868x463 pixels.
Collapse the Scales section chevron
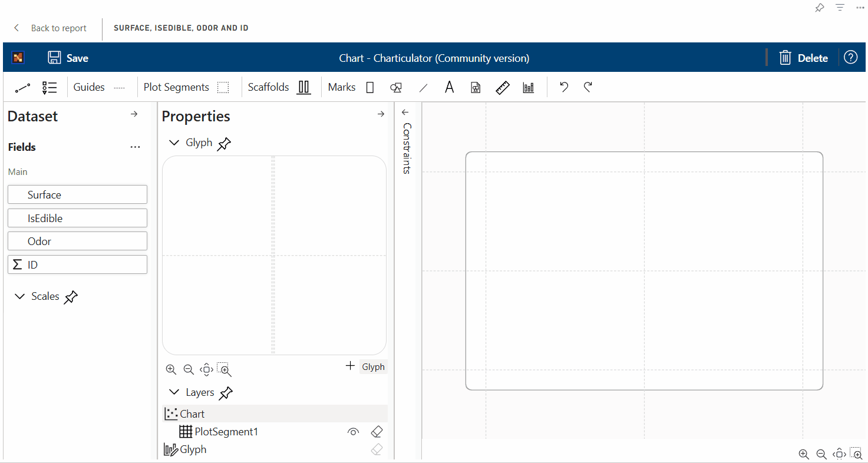point(20,296)
